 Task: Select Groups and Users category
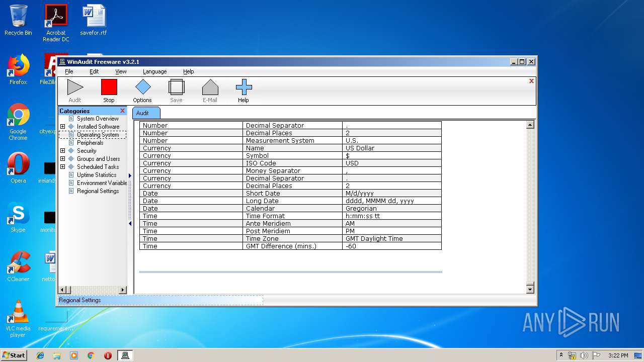pyautogui.click(x=98, y=159)
